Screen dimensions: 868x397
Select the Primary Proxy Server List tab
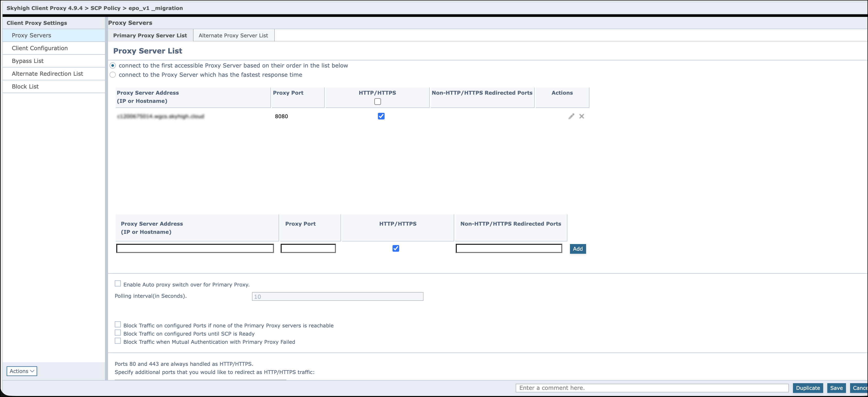pyautogui.click(x=150, y=35)
